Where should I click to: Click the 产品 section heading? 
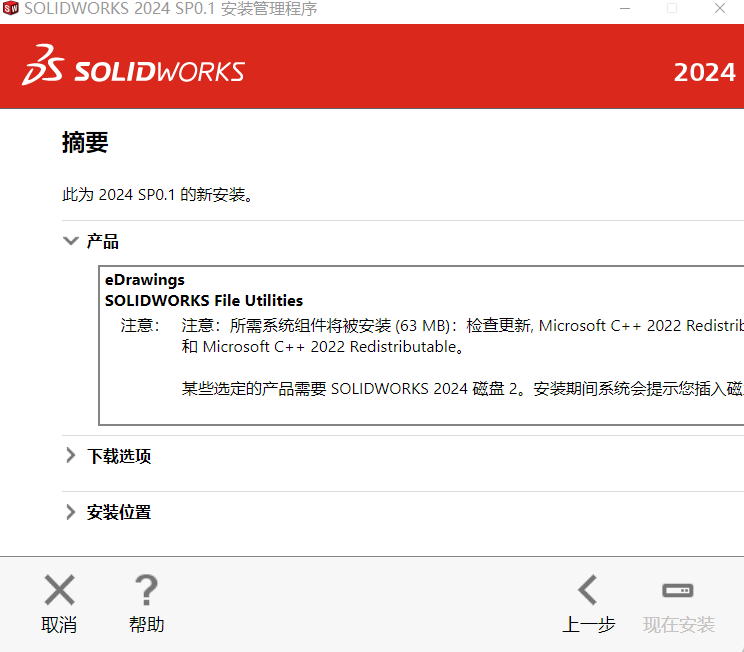tap(103, 242)
